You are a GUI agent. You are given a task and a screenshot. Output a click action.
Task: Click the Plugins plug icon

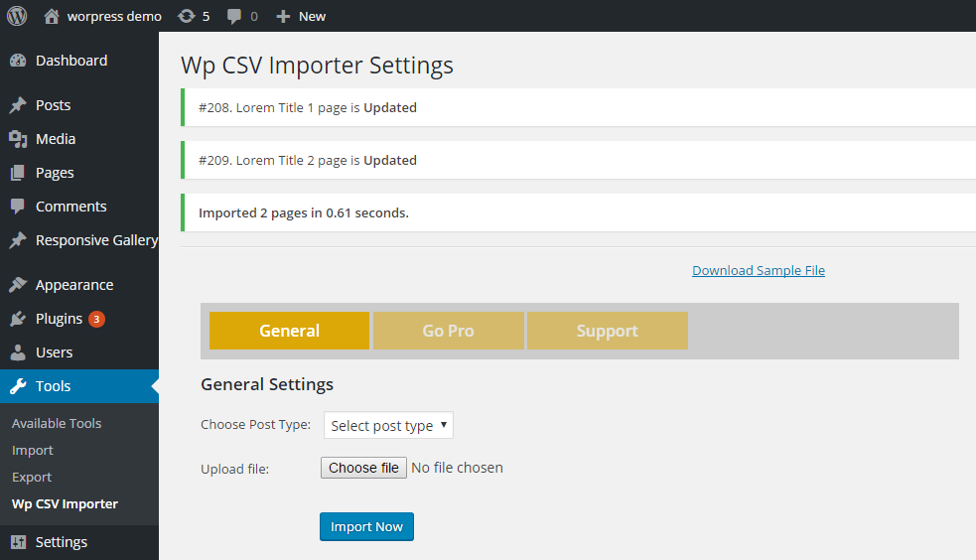point(18,319)
